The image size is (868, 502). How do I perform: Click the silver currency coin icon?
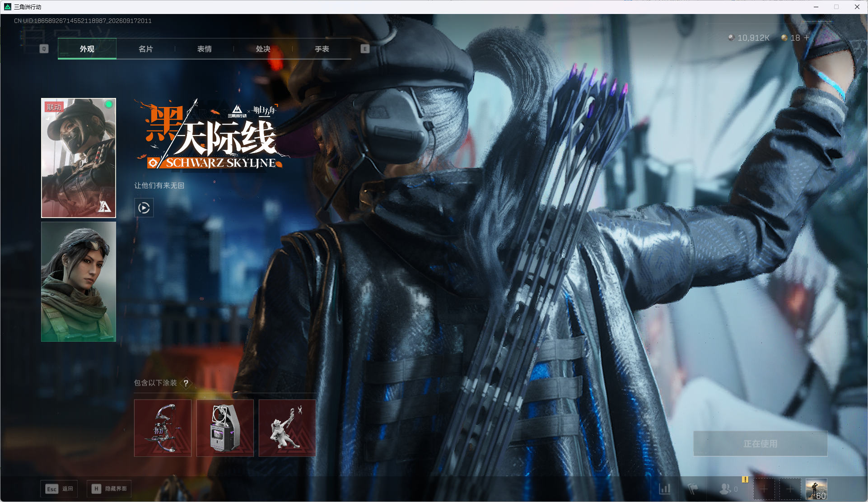(731, 38)
